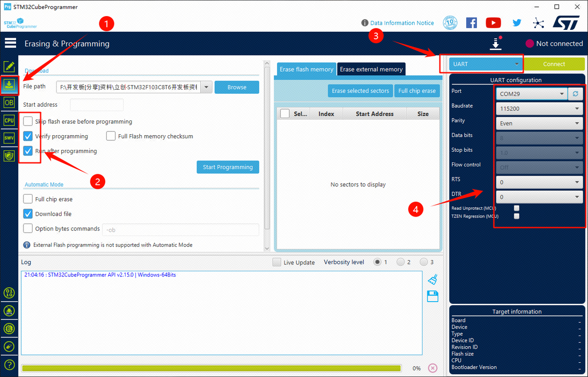
Task: Click the firmware update download icon
Action: pos(495,44)
